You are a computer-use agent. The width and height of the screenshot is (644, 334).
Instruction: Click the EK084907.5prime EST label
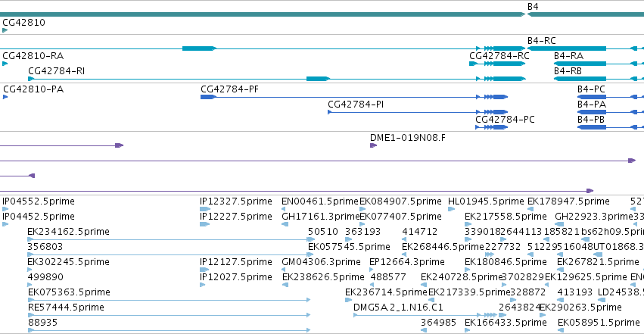[x=400, y=201]
